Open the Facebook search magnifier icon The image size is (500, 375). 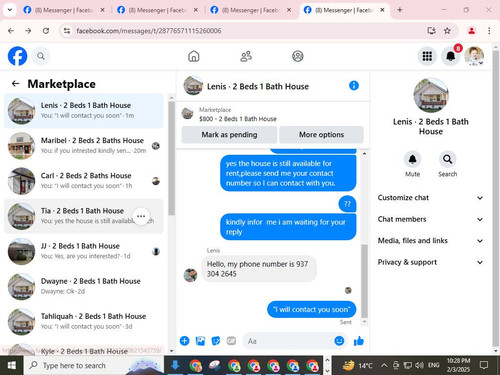pos(41,56)
